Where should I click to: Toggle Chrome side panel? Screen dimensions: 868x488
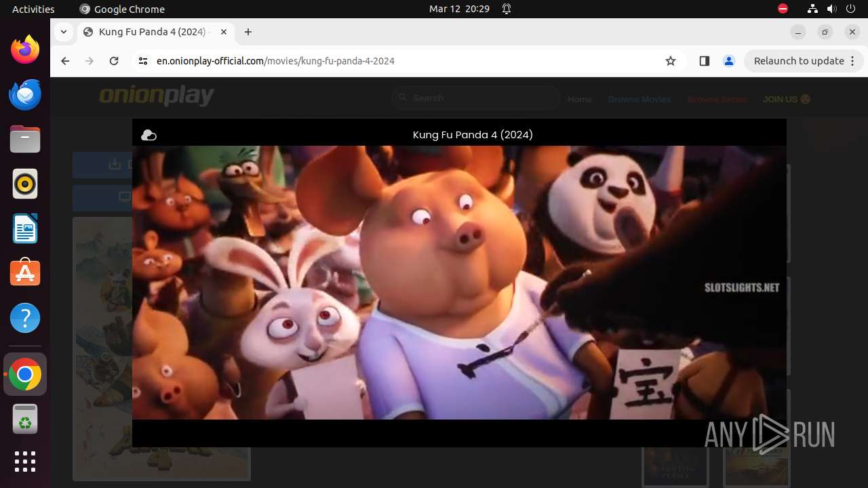point(704,61)
